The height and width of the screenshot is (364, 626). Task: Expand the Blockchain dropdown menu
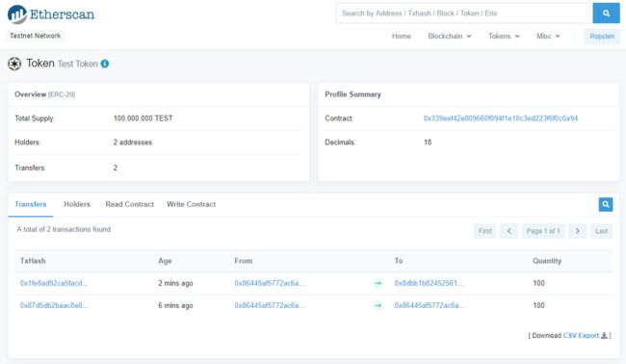[x=450, y=37]
